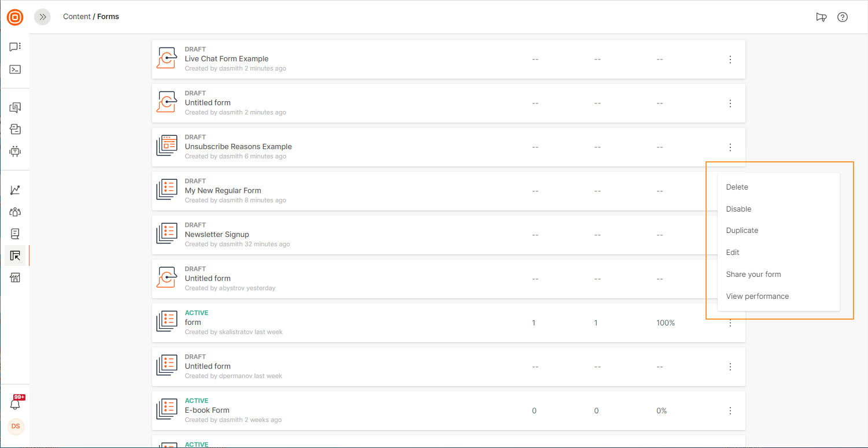Open the analytics line-chart sidebar icon
Viewport: 868px width, 448px height.
coord(15,190)
